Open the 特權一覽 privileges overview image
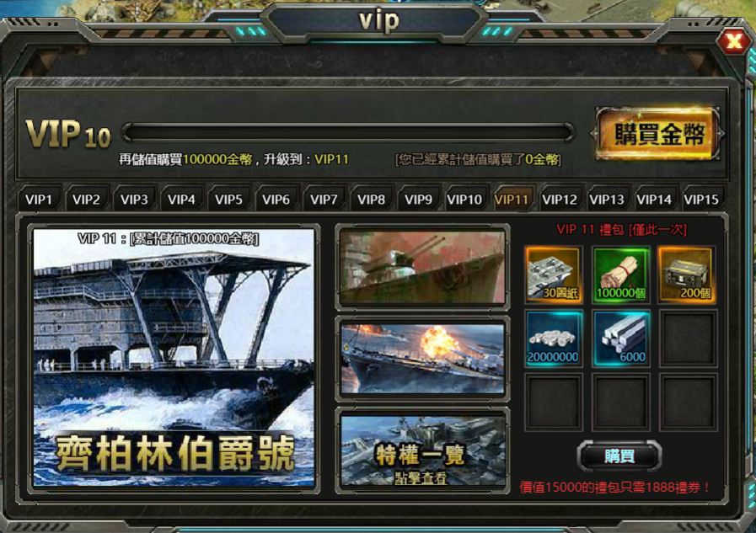Viewport: 756px width, 533px height. [x=422, y=451]
